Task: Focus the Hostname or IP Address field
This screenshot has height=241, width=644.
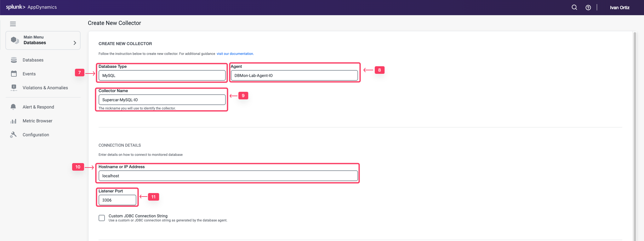Action: click(x=228, y=176)
